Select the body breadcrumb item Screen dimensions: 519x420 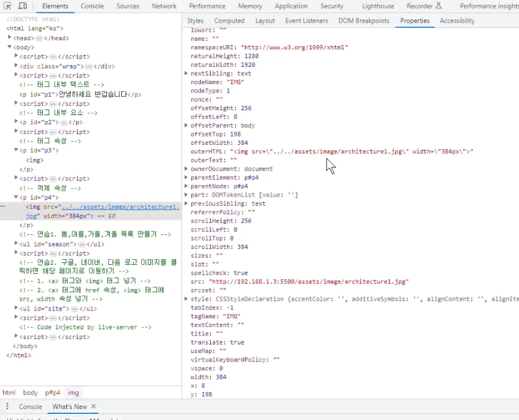[x=30, y=393]
